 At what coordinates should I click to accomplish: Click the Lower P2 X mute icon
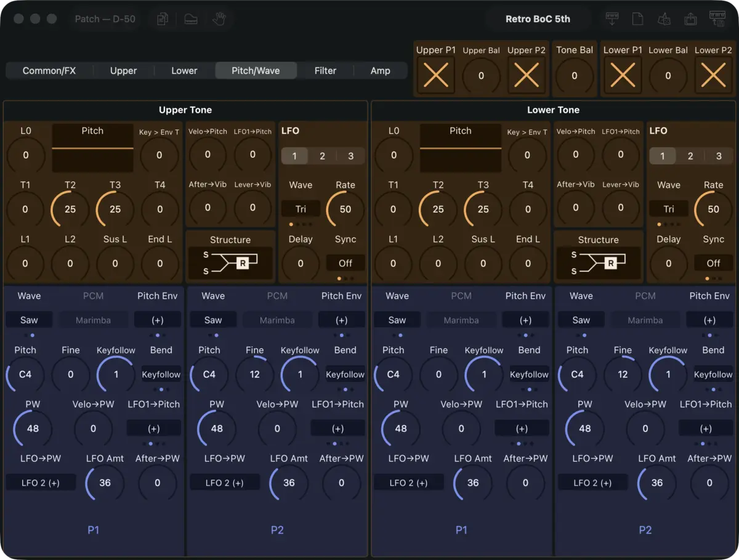coord(713,76)
